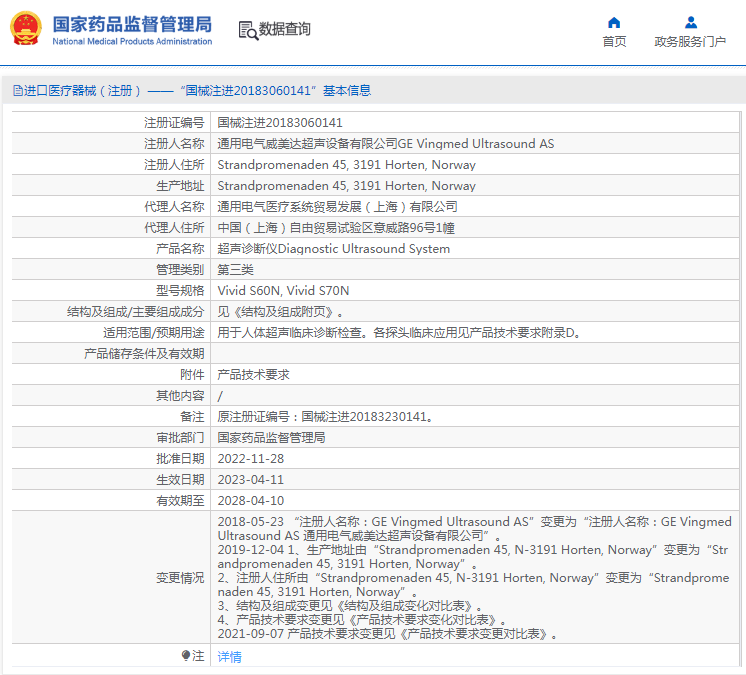Click effective date 2023-04-11

[x=251, y=479]
